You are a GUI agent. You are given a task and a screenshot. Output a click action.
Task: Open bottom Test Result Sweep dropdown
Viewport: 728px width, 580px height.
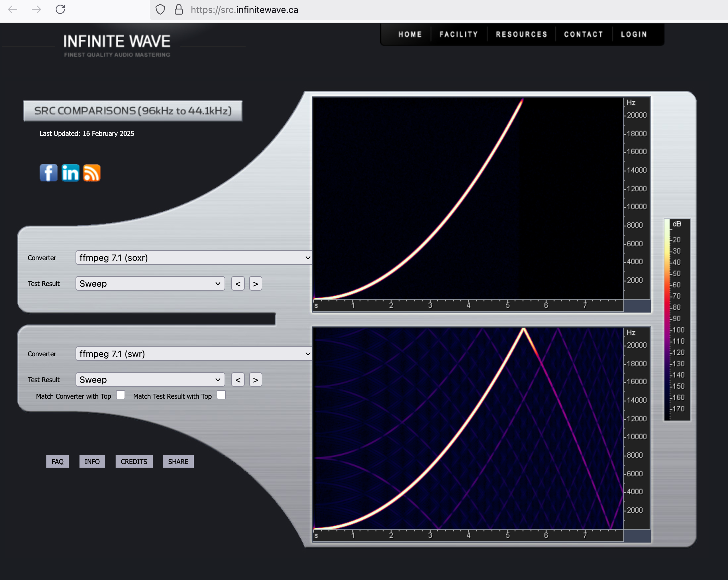[150, 380]
